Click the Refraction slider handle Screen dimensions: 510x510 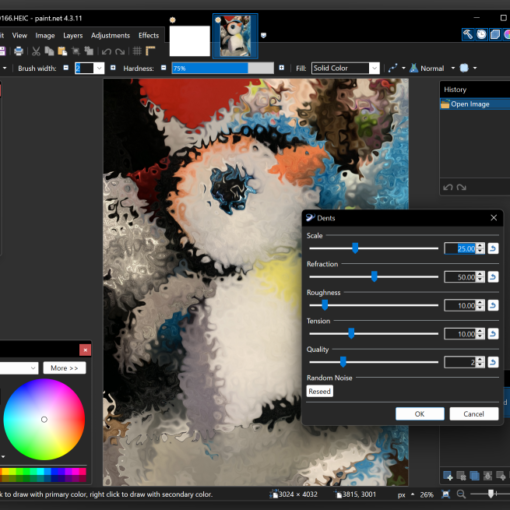coord(374,276)
